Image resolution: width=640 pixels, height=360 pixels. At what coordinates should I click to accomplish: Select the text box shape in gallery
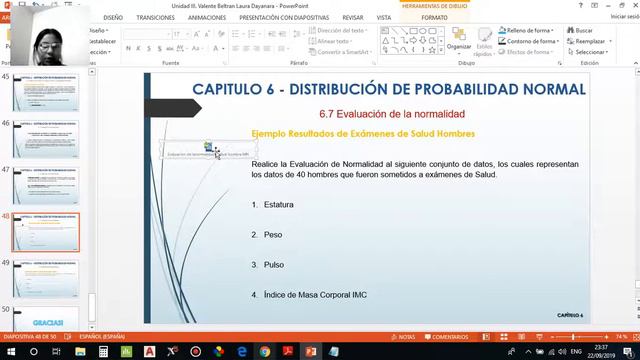[384, 31]
